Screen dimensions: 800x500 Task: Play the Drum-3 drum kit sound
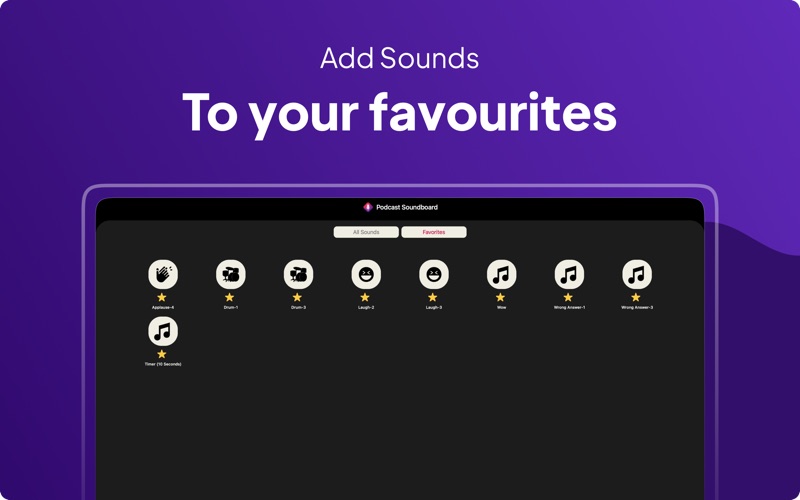point(298,274)
